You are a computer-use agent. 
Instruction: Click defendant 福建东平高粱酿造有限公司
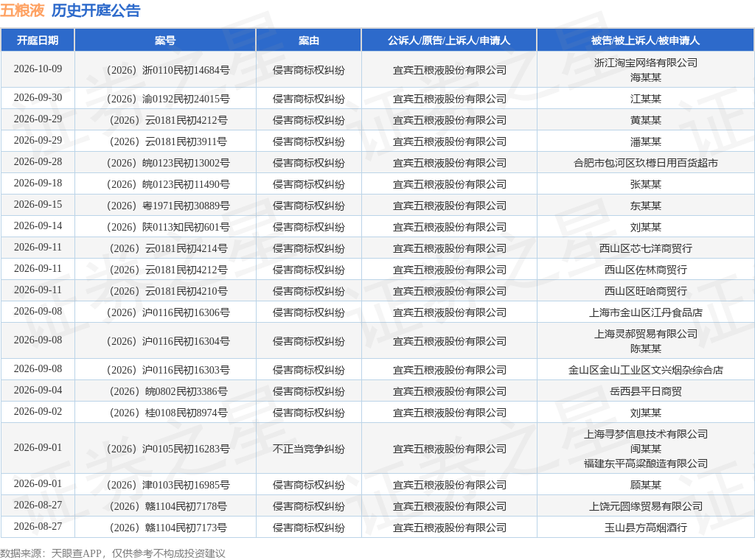pos(646,463)
